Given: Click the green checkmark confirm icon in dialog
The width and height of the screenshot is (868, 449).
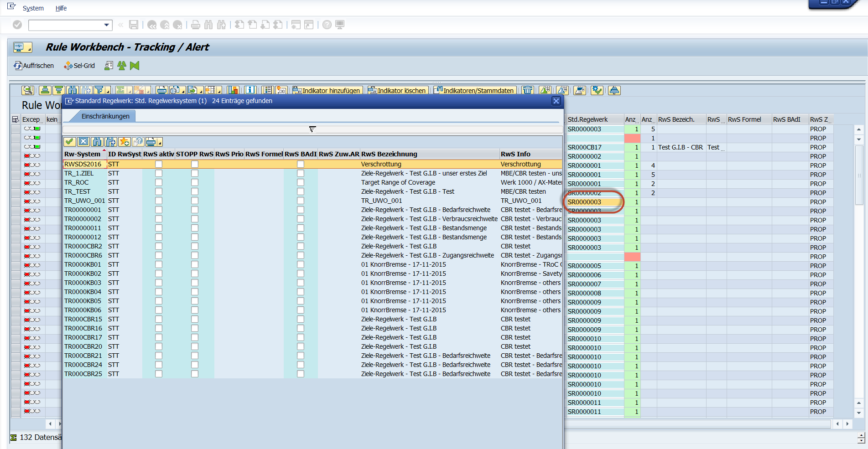Looking at the screenshot, I should (x=70, y=142).
